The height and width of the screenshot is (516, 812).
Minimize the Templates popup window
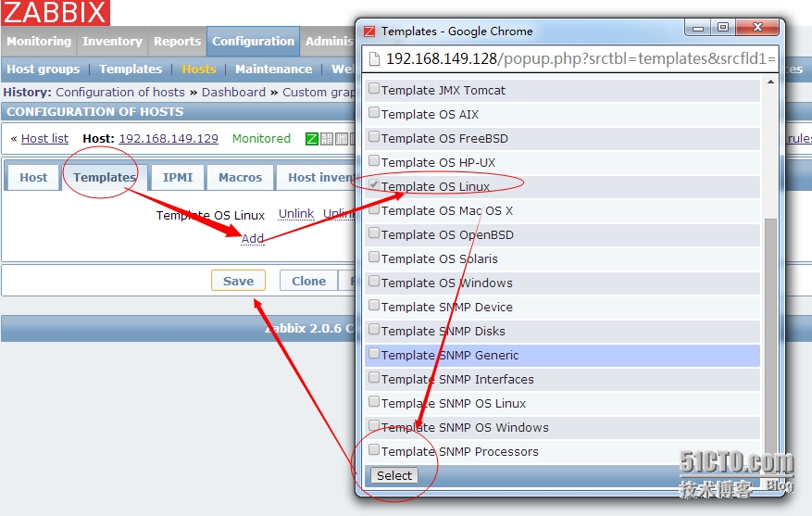coord(698,28)
